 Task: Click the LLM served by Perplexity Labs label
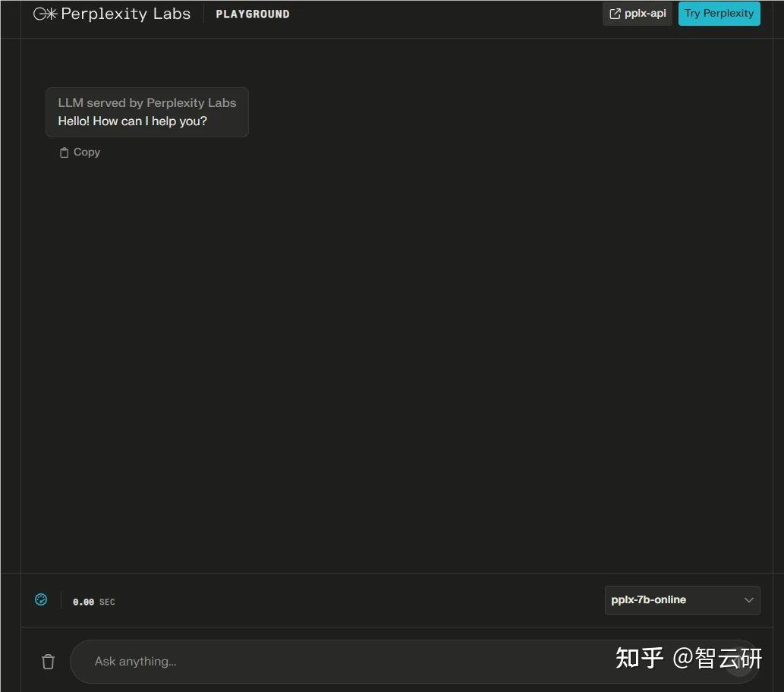(146, 102)
